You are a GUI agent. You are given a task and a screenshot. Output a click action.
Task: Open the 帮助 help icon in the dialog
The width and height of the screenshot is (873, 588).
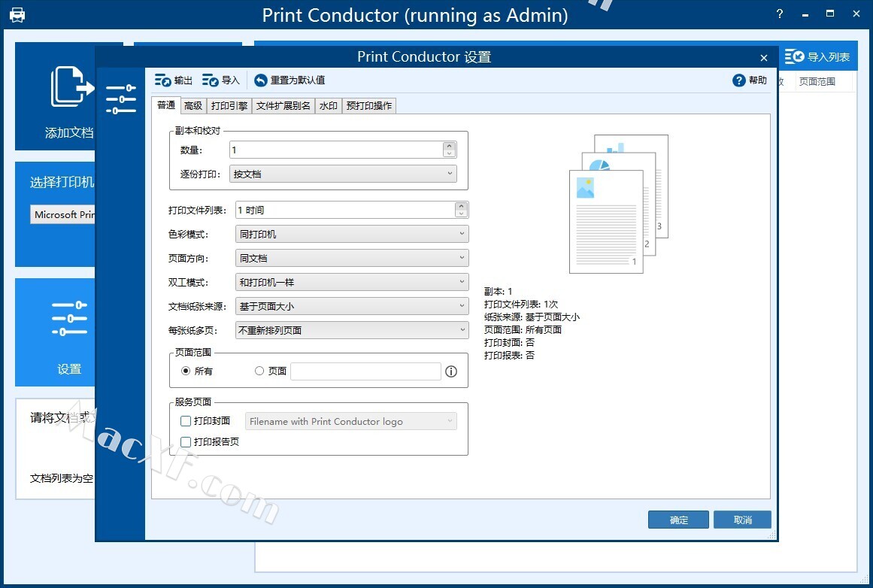[x=739, y=80]
